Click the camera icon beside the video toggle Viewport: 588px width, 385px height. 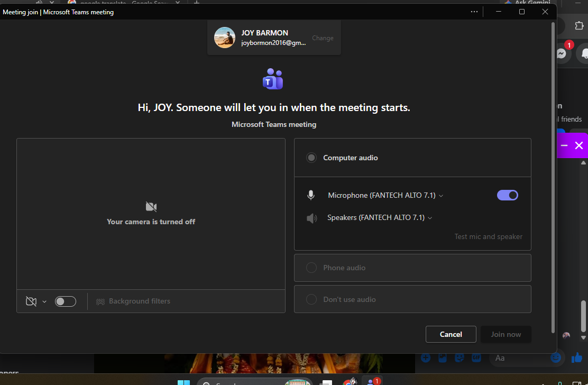click(31, 301)
